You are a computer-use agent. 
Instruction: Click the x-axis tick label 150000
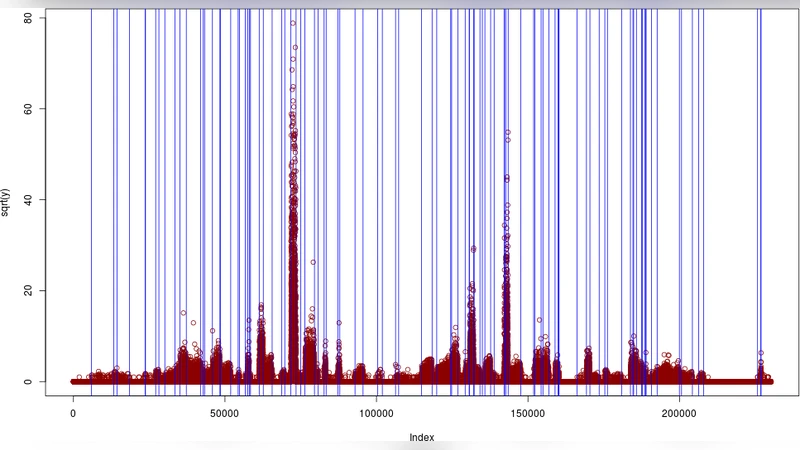[x=528, y=412]
